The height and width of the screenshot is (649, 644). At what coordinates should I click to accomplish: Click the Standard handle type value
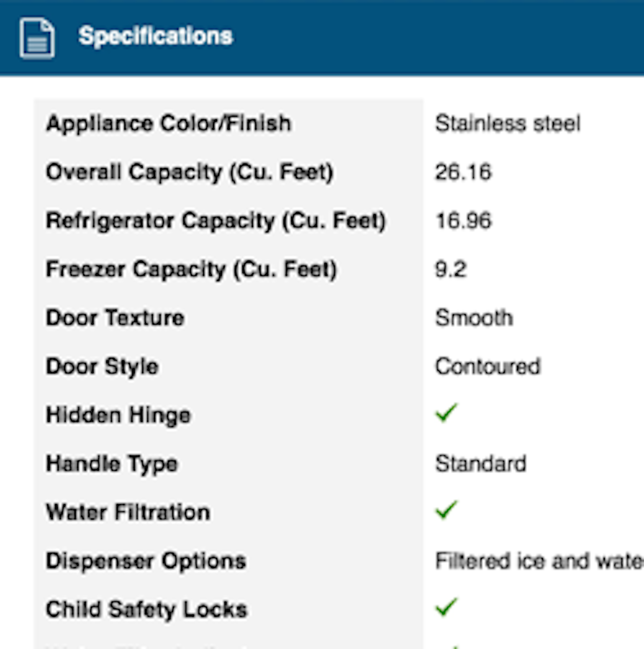481,464
